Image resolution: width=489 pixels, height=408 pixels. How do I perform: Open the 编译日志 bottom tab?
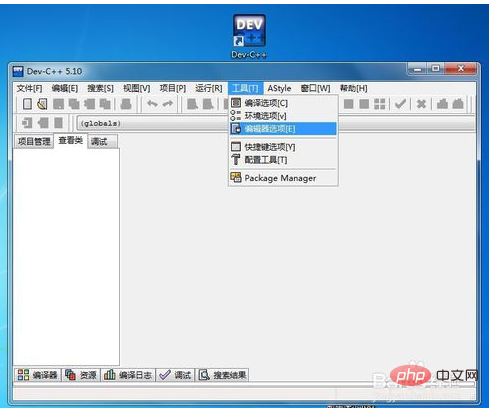(128, 375)
